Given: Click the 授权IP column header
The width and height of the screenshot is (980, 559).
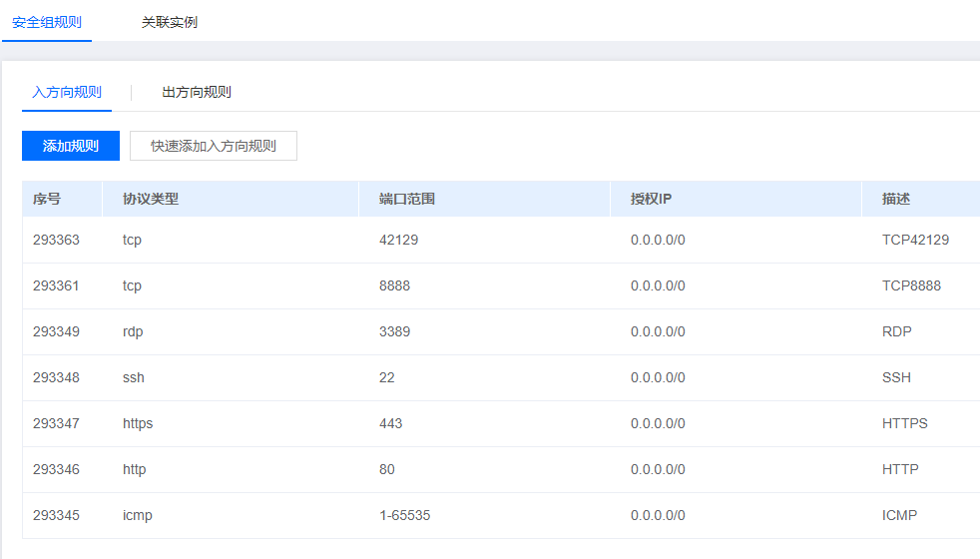Looking at the screenshot, I should (x=651, y=199).
